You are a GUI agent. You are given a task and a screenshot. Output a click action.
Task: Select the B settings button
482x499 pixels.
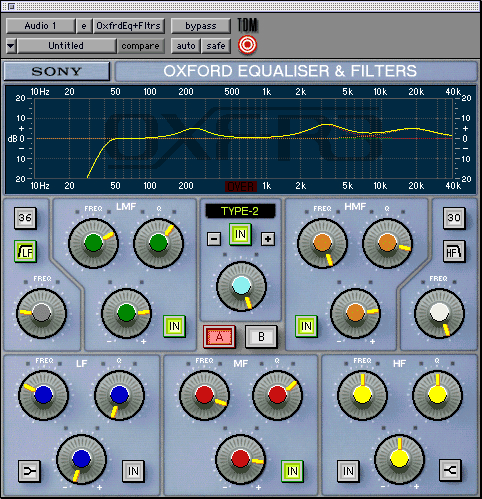click(261, 337)
